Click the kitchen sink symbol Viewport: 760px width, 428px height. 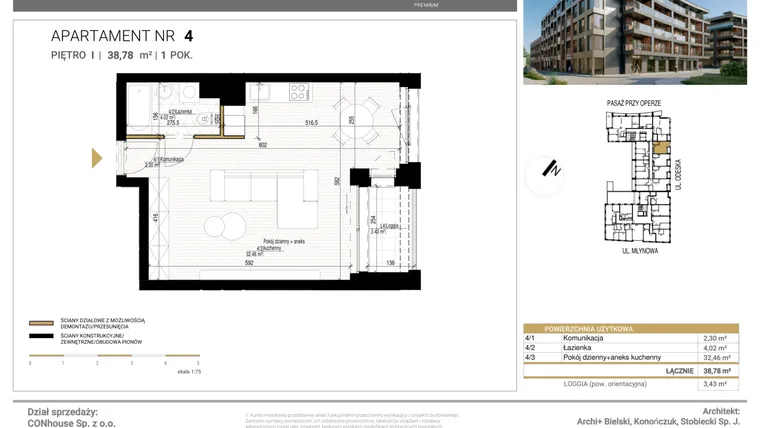(x=260, y=92)
